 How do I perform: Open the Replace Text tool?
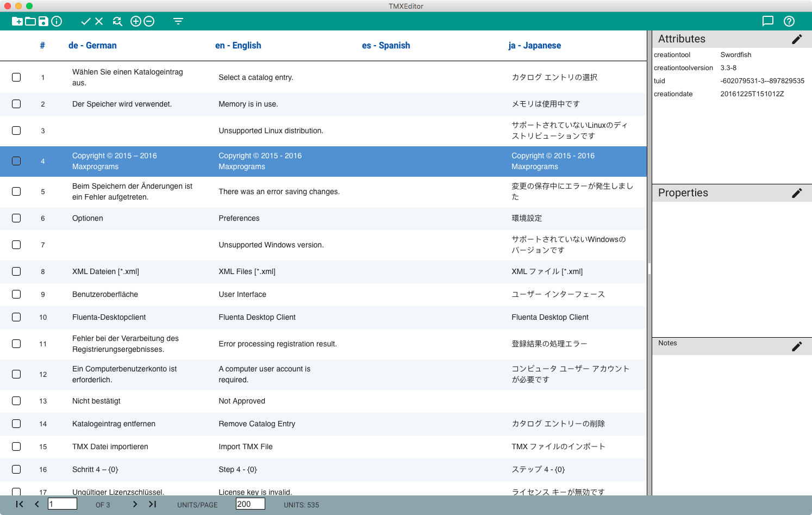point(117,21)
